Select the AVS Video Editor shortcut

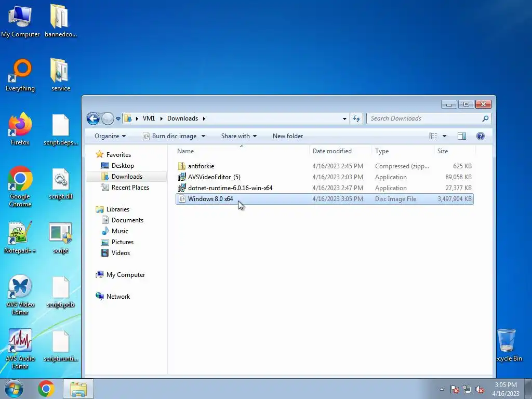(x=20, y=295)
